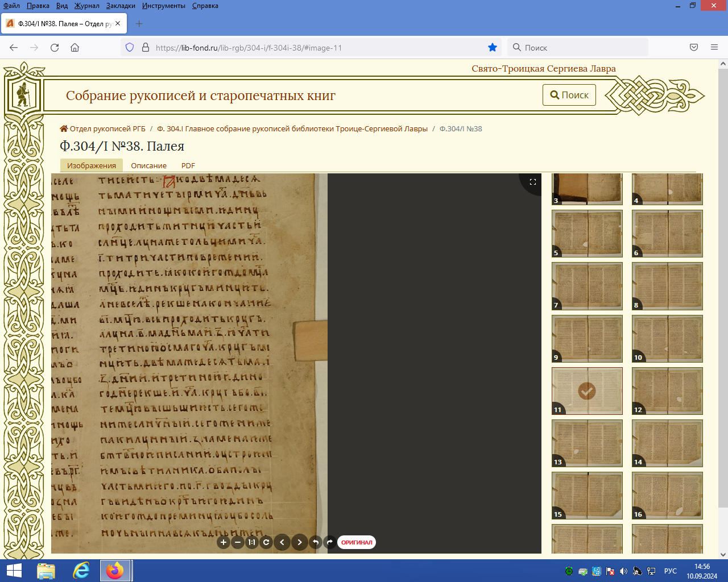Show site security padlock info

coord(146,48)
